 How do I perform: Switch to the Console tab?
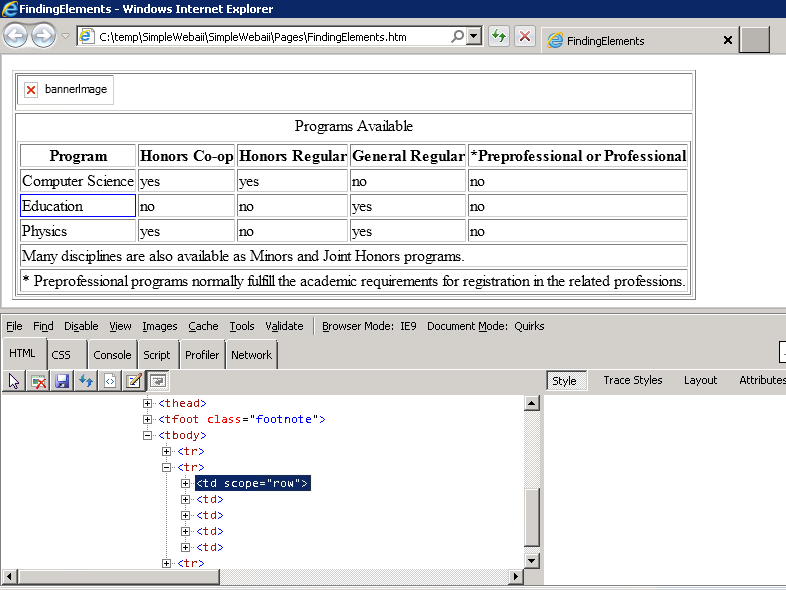(x=112, y=355)
